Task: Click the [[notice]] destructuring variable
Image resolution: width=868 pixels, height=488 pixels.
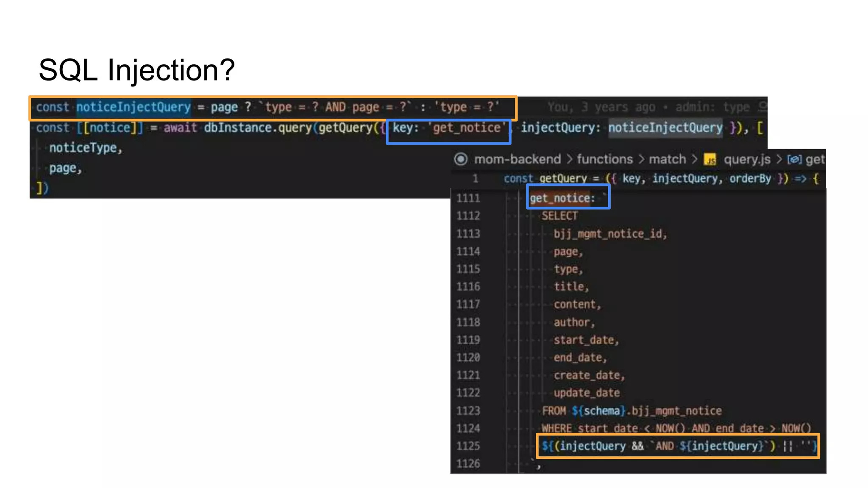Action: [110, 128]
